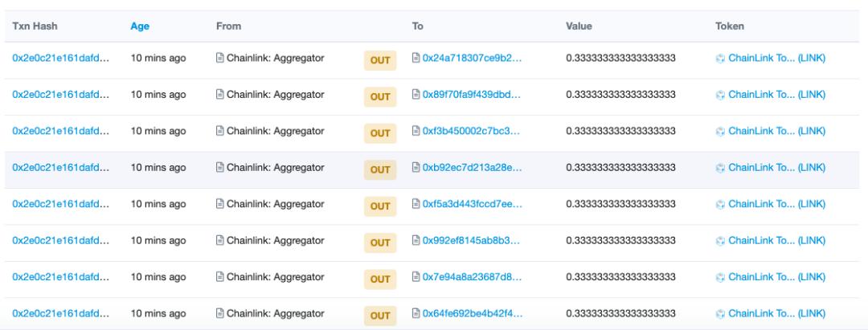The width and height of the screenshot is (868, 330).
Task: Open ChainLink Token link in the 0xf5a3d443fccd7ee row
Action: [x=776, y=203]
